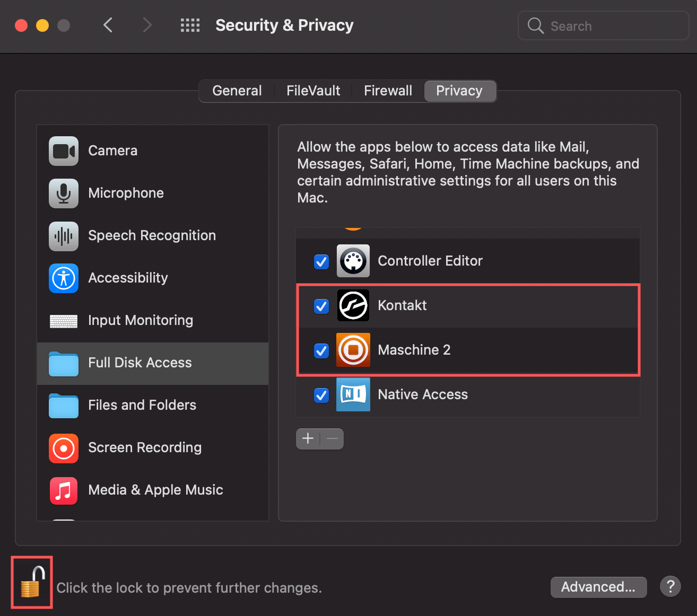
Task: Click the Native Access app icon
Action: [x=353, y=394]
